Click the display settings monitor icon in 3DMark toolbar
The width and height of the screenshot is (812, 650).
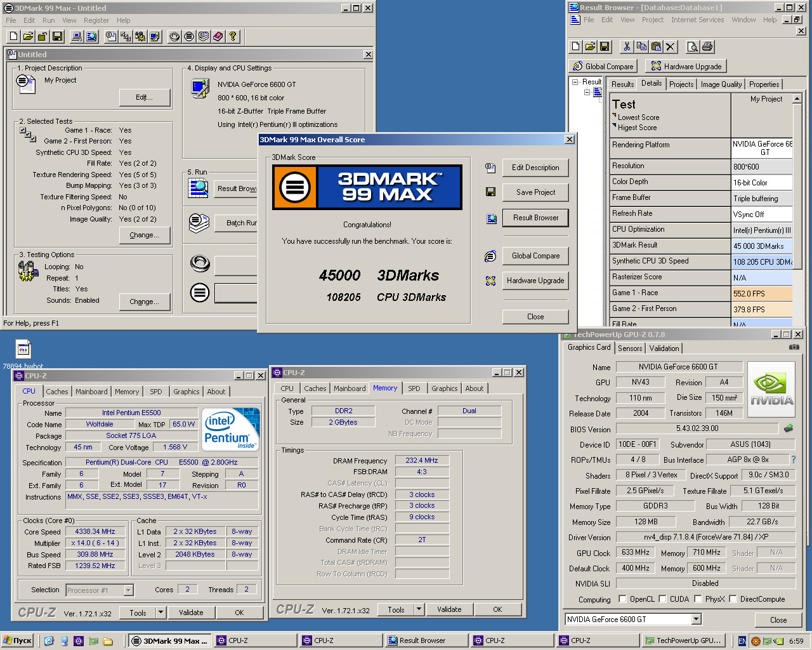(x=155, y=36)
